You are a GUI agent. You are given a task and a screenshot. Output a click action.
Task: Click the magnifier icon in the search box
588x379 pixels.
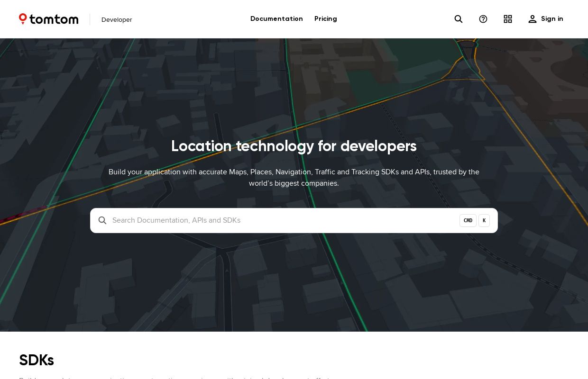pyautogui.click(x=102, y=220)
